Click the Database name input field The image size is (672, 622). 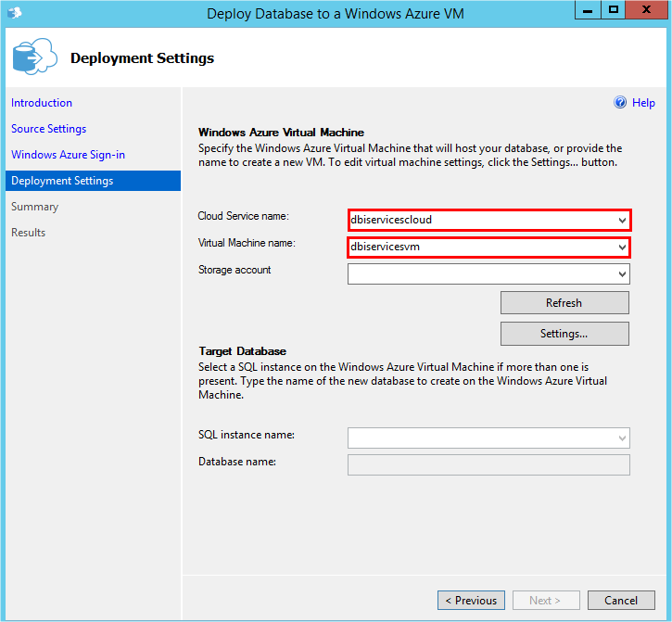coord(488,465)
